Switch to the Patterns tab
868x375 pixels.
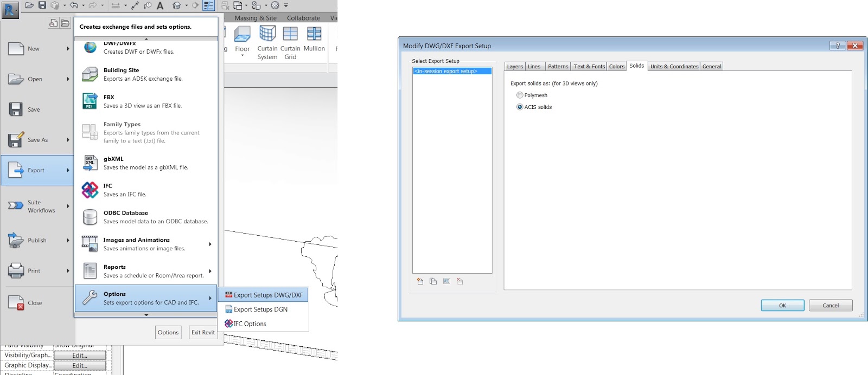pos(558,66)
